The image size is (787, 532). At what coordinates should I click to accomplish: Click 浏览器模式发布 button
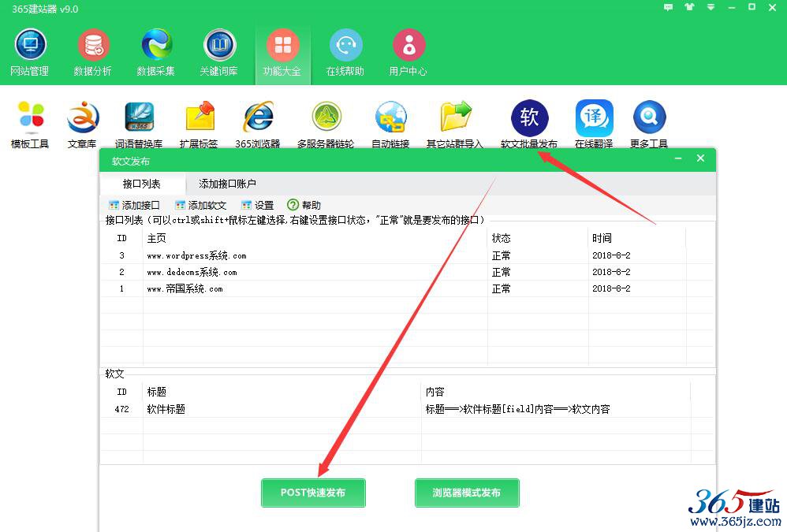(467, 493)
